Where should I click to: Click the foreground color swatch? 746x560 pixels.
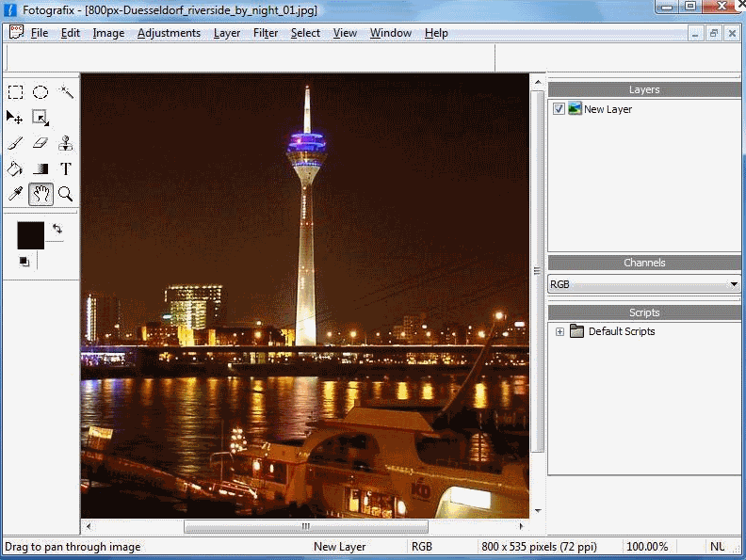[30, 235]
